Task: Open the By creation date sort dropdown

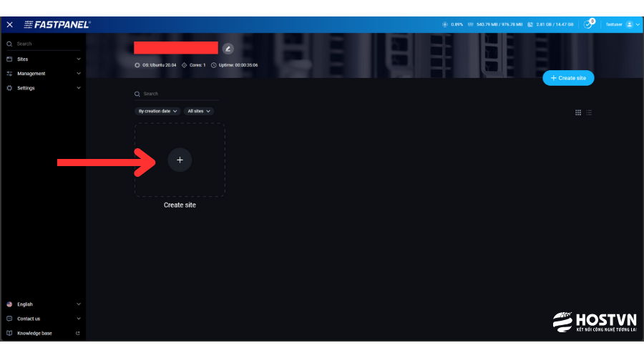Action: [x=157, y=111]
